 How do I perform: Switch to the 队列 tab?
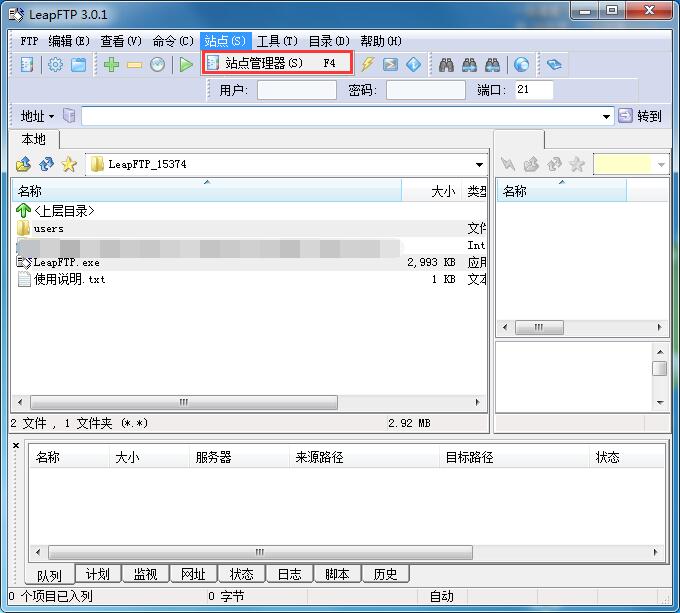pos(49,576)
